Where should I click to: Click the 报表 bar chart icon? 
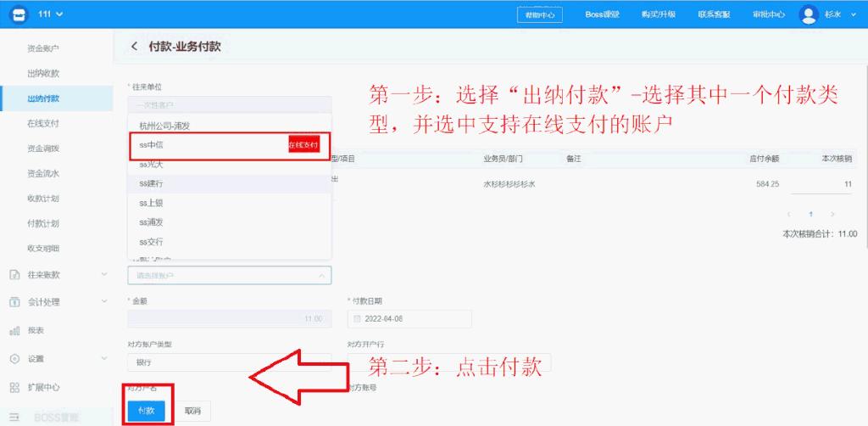tap(15, 331)
